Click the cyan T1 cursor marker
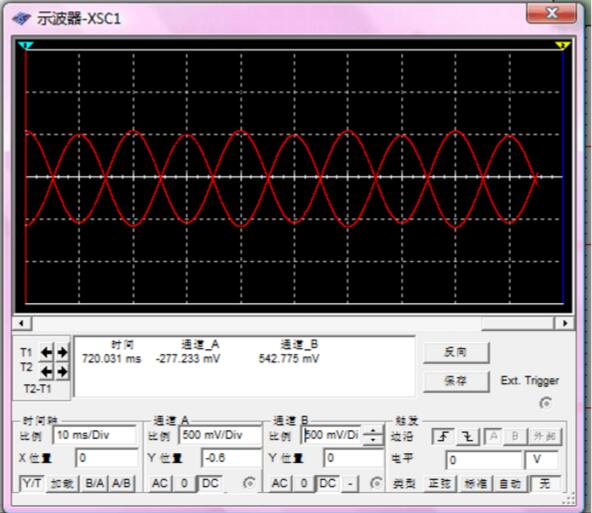The image size is (592, 513). tap(26, 46)
